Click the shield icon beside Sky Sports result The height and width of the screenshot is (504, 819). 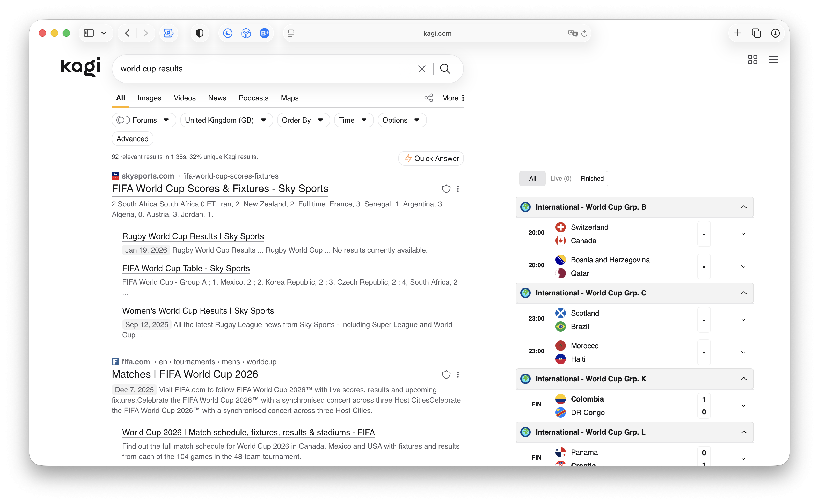pyautogui.click(x=446, y=189)
